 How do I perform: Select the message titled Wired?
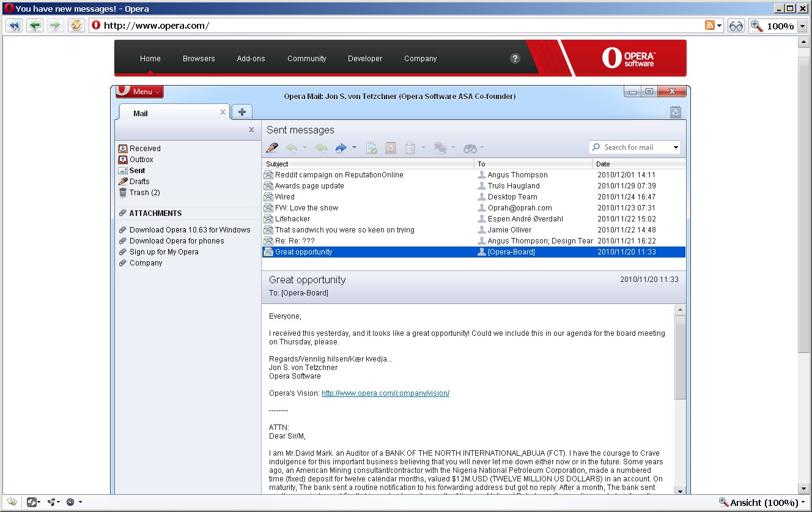click(x=285, y=196)
